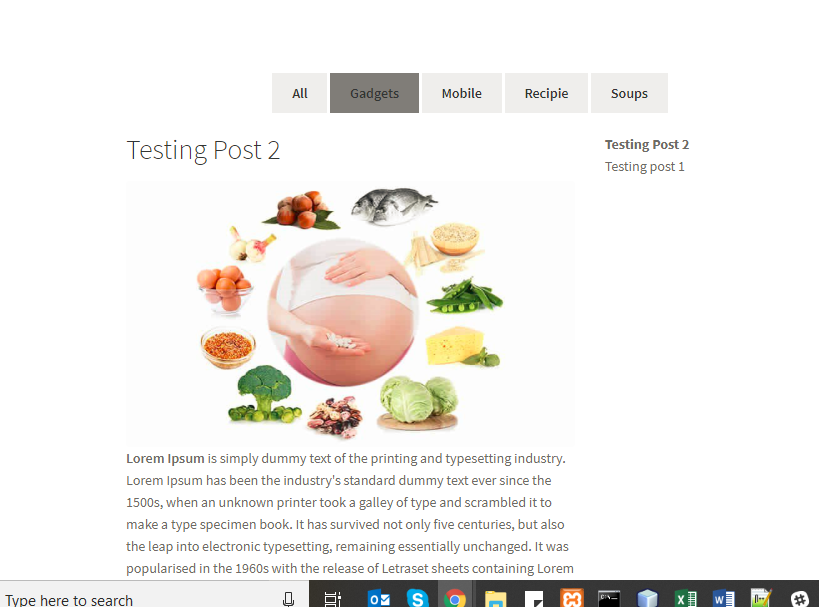Click the Windows taskbar search box
This screenshot has width=819, height=607.
154,596
